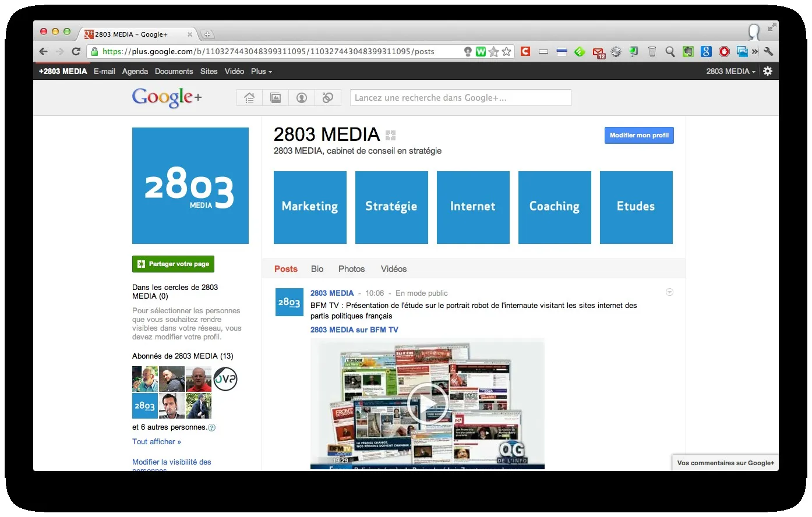Click the red stop-hand AdBlock extension icon
This screenshot has height=517, width=812.
click(x=724, y=52)
